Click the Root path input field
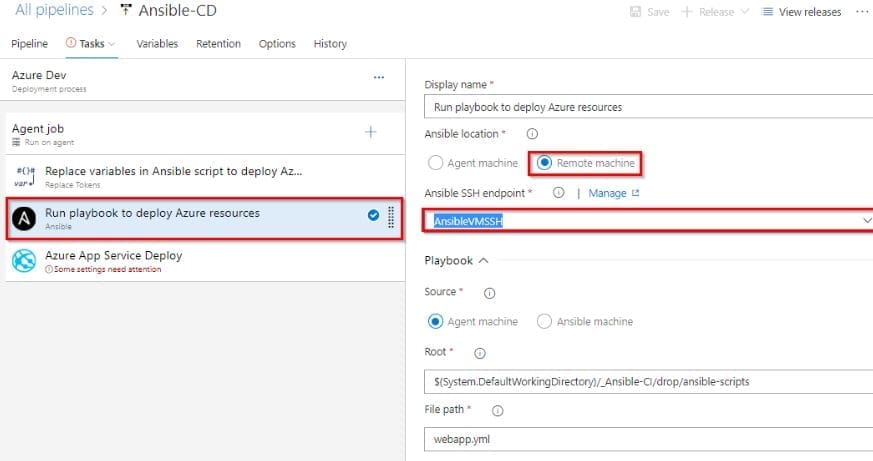873x461 pixels. 648,381
